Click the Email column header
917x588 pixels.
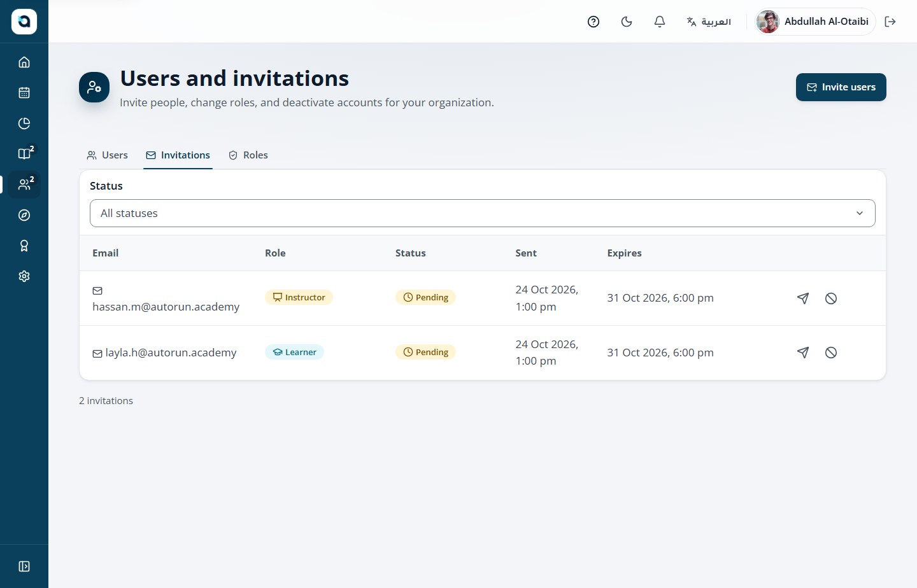105,253
